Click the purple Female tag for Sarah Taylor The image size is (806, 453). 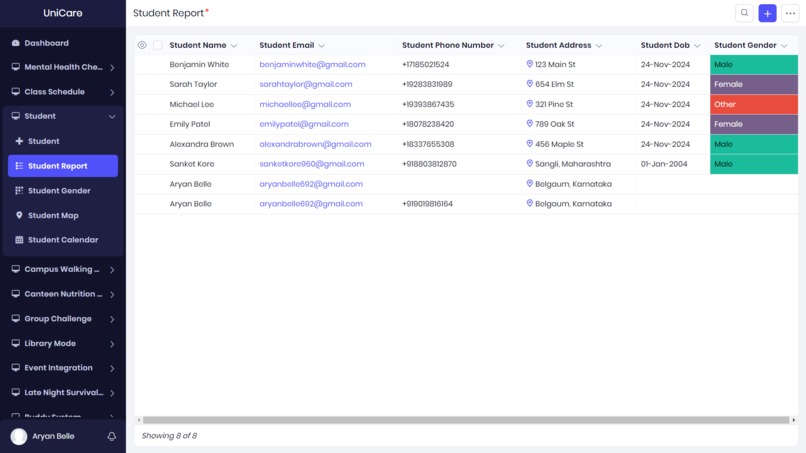pyautogui.click(x=754, y=84)
